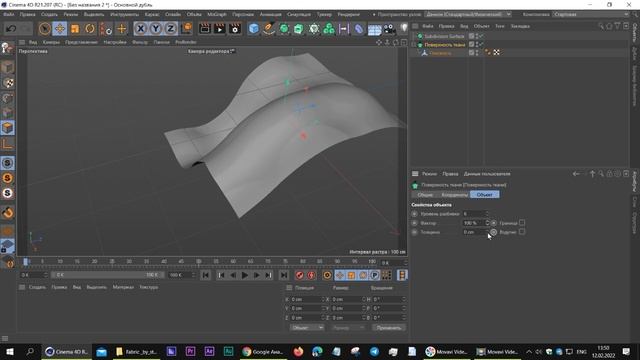Open the Bookmarks menu in Object Manager
Screen dimensions: 640x360
click(x=520, y=26)
